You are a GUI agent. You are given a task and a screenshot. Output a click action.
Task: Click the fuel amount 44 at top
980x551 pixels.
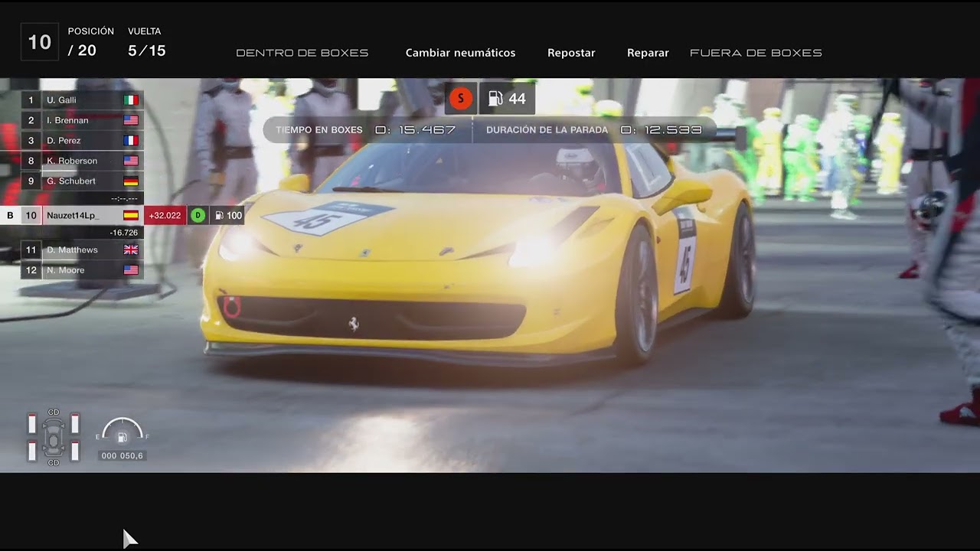coord(518,99)
